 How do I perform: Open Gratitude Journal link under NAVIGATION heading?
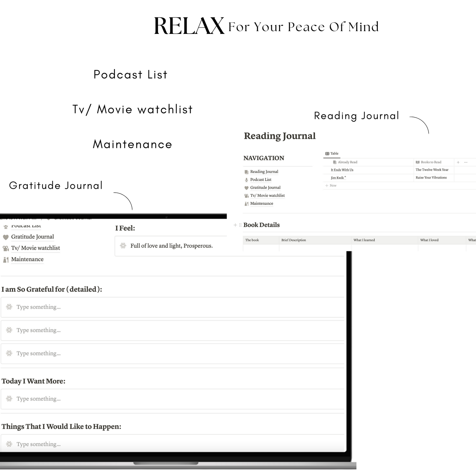point(265,188)
